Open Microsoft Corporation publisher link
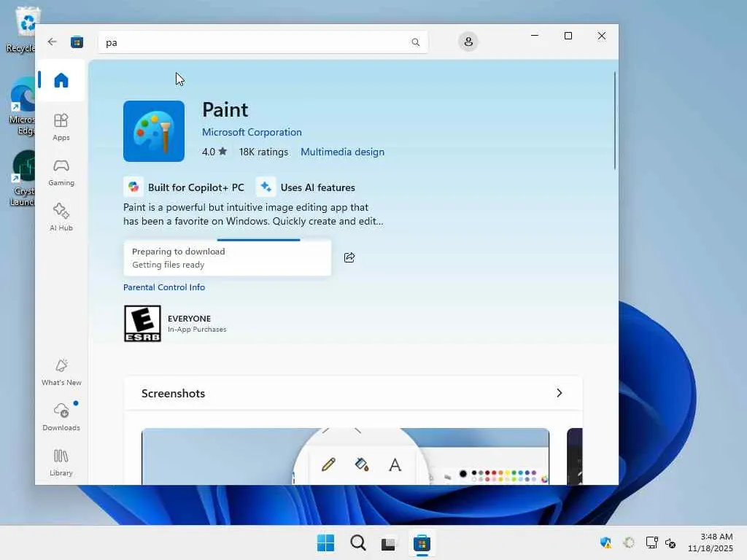The image size is (747, 560). coord(252,132)
